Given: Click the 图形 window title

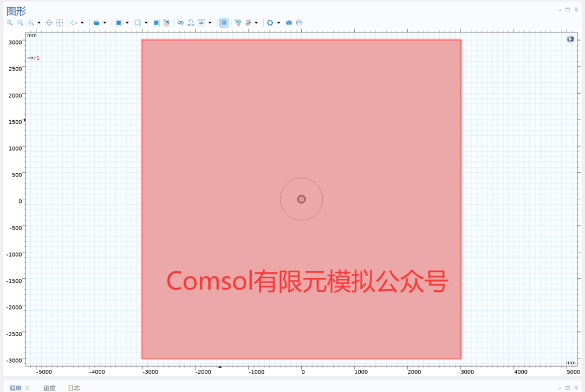Looking at the screenshot, I should [x=16, y=11].
